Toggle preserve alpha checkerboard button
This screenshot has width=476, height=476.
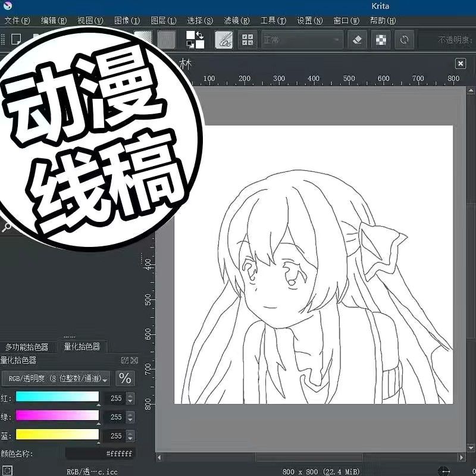[x=381, y=39]
